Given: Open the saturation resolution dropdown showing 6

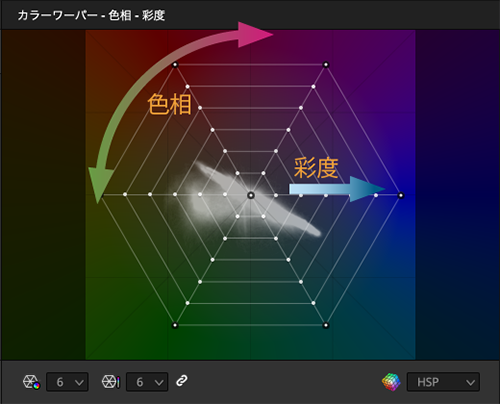Looking at the screenshot, I should point(147,382).
